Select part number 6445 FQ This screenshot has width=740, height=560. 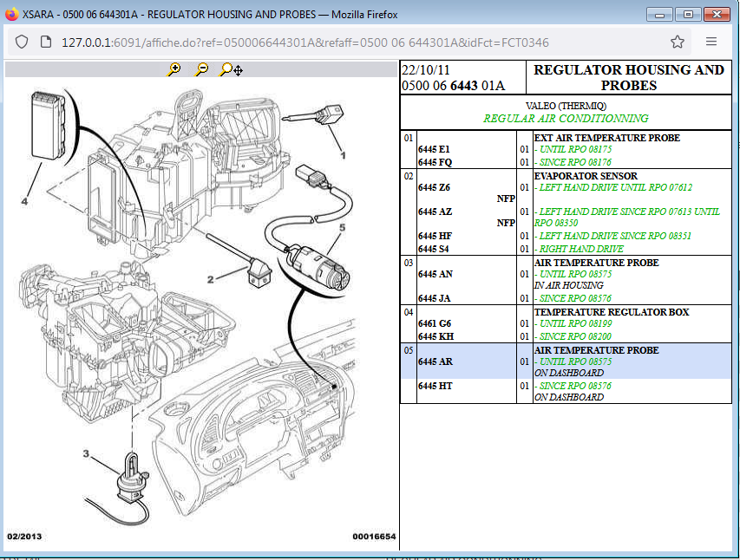435,162
